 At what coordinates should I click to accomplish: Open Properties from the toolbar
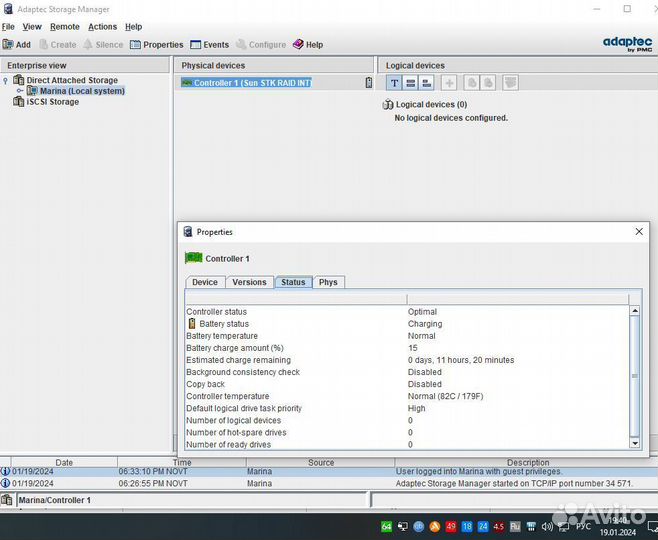[157, 44]
